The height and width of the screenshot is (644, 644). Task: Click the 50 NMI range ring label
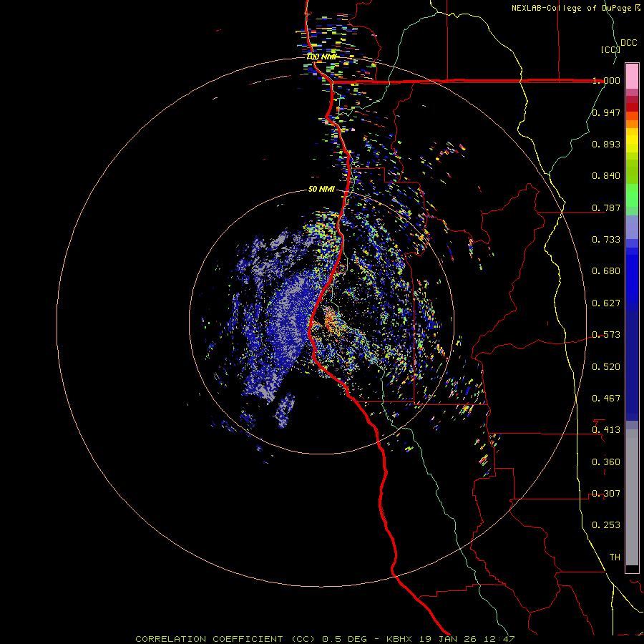click(x=321, y=190)
